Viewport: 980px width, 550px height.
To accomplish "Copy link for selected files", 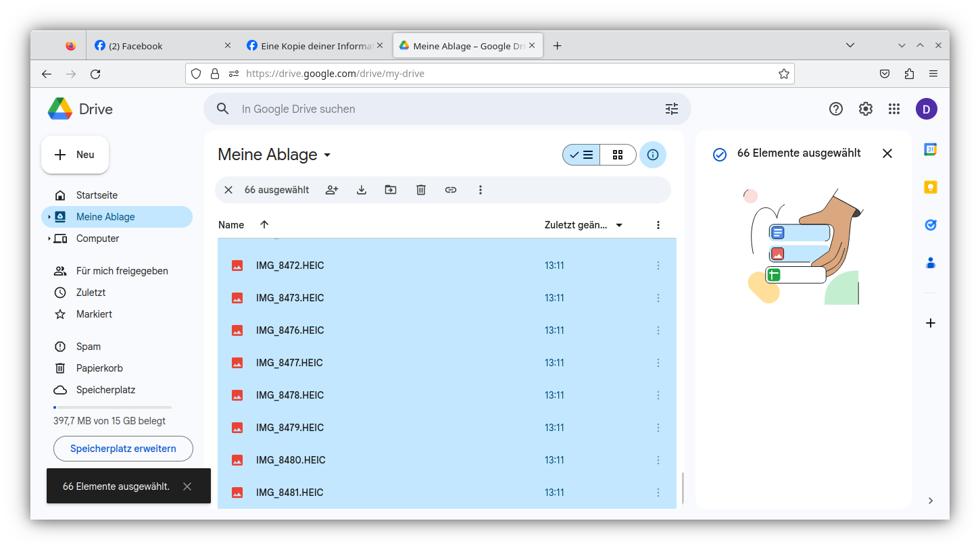I will tap(451, 190).
